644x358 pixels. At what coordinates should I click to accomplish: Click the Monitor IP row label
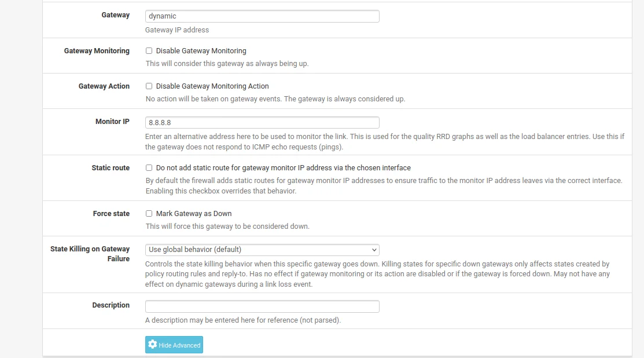click(112, 122)
